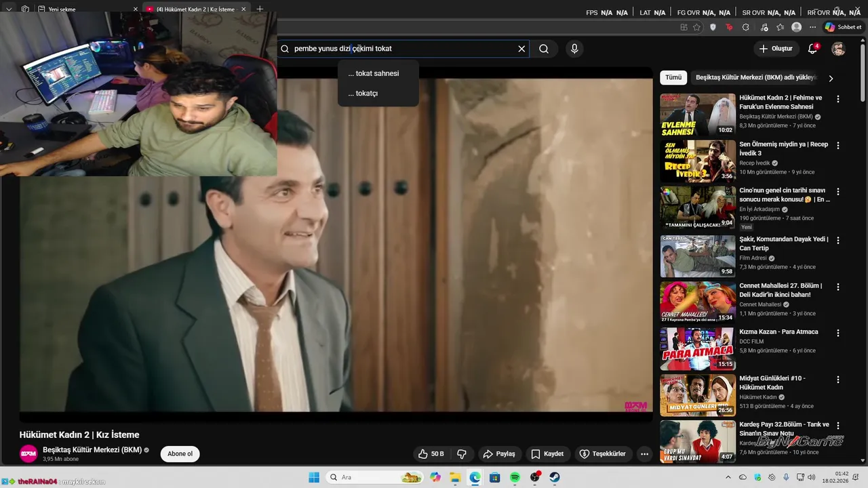Select the 'tokatçı' search suggestion
This screenshot has height=488, width=868.
(x=378, y=94)
